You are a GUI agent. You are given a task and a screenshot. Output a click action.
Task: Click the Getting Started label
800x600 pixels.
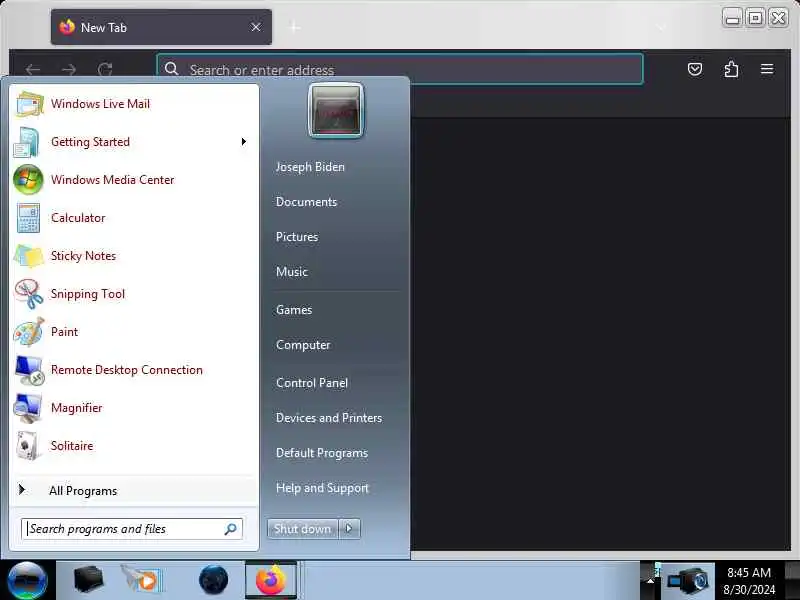coord(90,142)
